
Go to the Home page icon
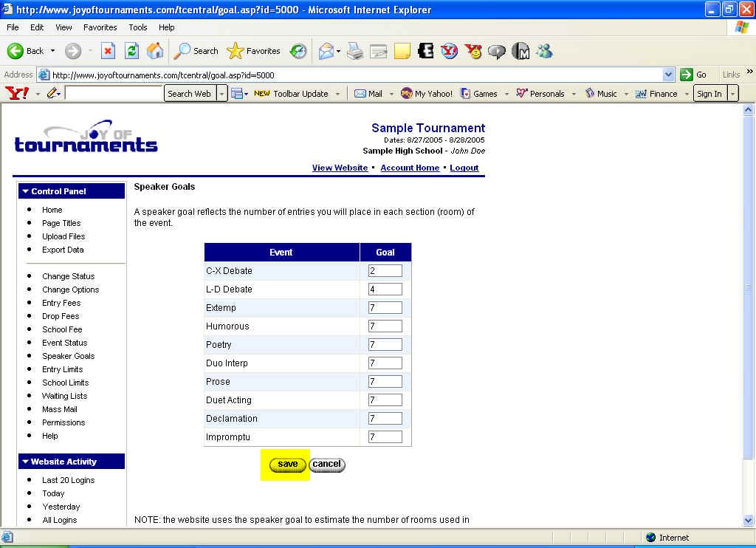[155, 51]
